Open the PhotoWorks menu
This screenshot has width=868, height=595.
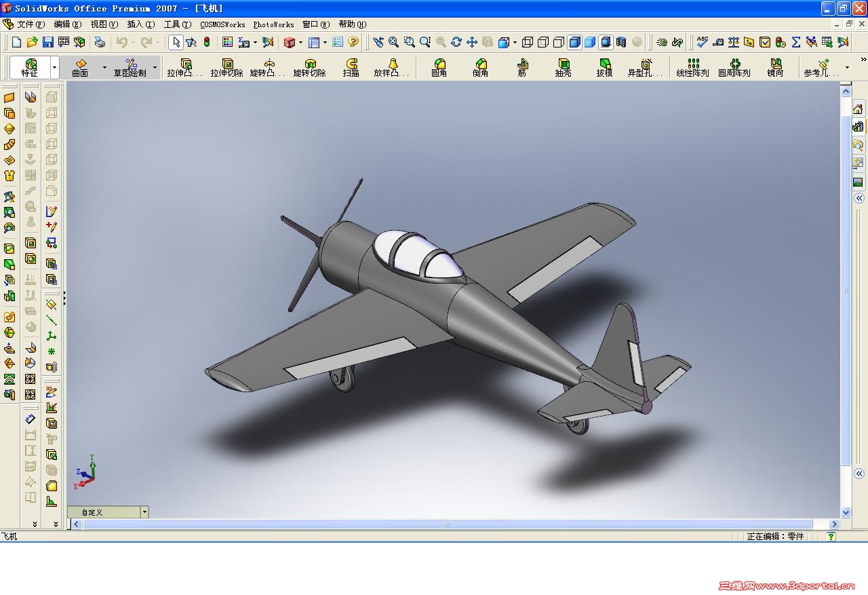(x=273, y=24)
